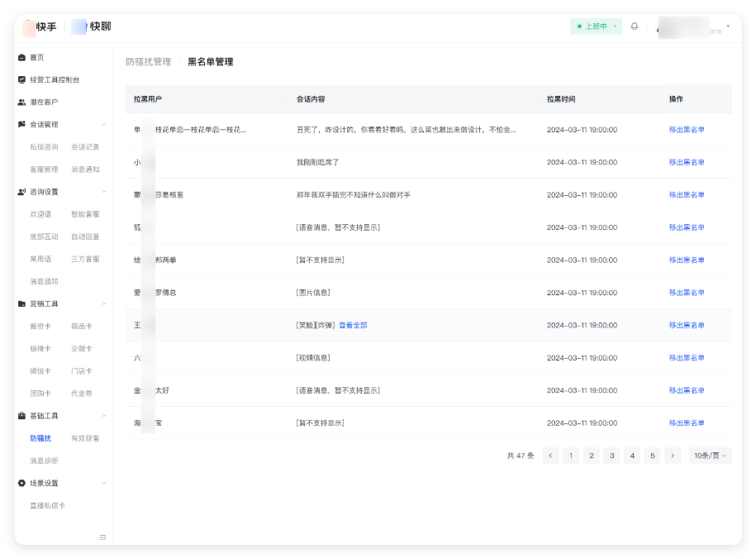Open 潜在客户 via its sidebar icon
756x559 pixels.
coord(20,102)
